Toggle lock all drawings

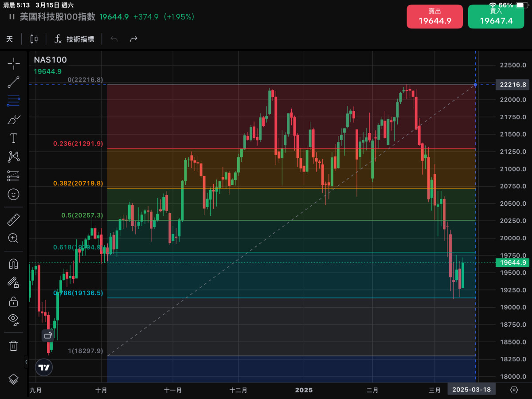[x=13, y=301]
